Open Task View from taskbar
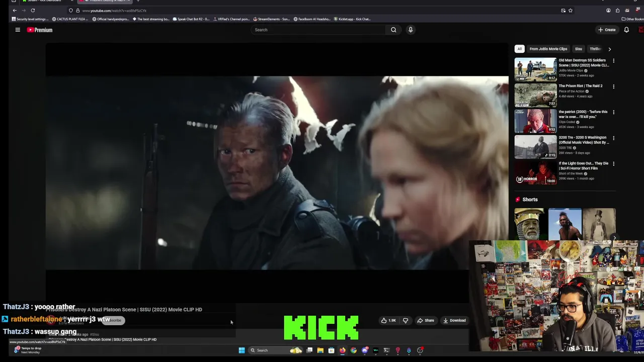The height and width of the screenshot is (362, 644). coord(309,350)
